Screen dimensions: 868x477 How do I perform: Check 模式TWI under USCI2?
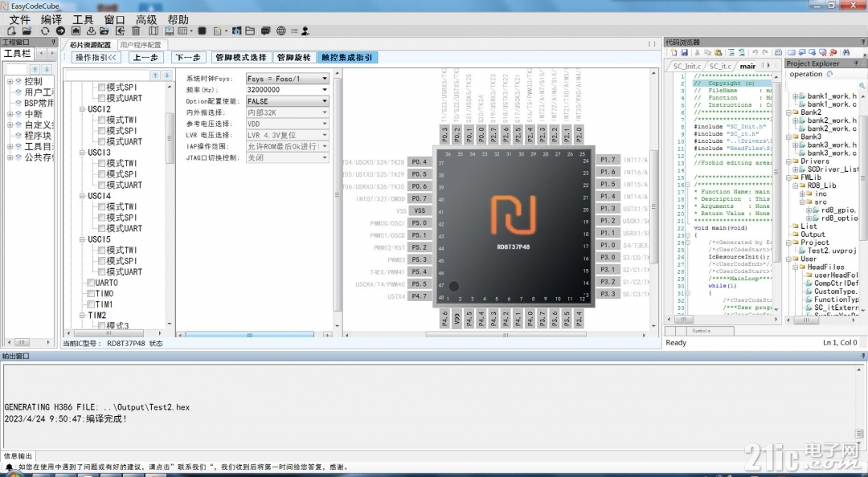pyautogui.click(x=102, y=120)
